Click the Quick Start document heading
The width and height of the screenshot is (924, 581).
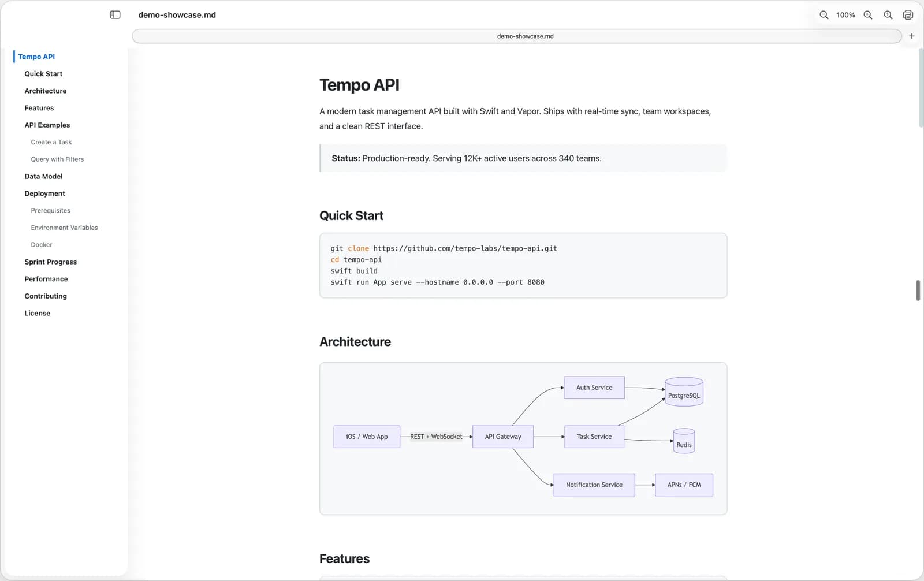point(351,215)
